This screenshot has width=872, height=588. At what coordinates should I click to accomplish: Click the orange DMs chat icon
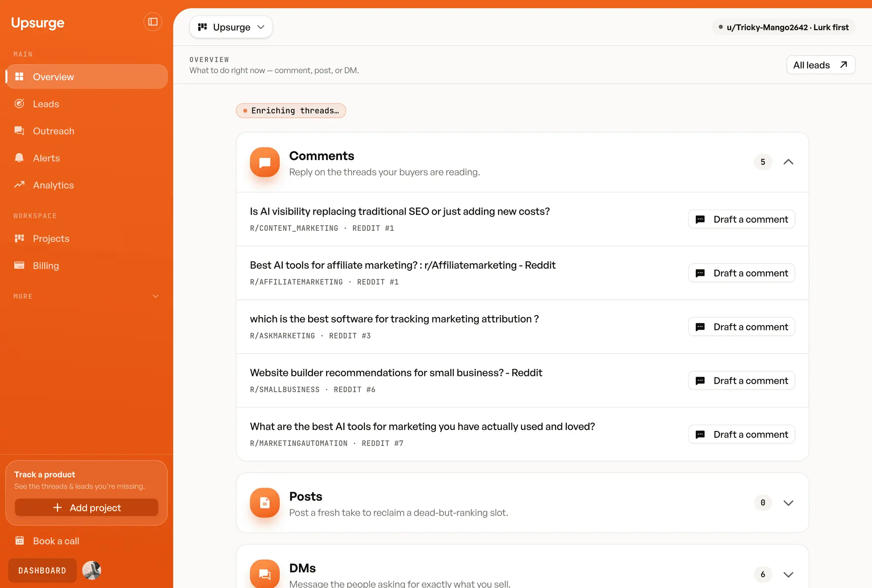(265, 574)
